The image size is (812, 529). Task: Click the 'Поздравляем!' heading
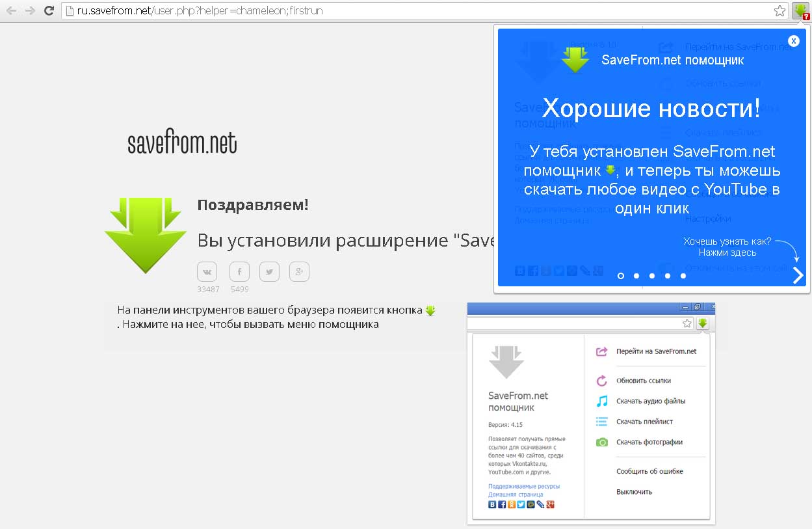coord(253,205)
